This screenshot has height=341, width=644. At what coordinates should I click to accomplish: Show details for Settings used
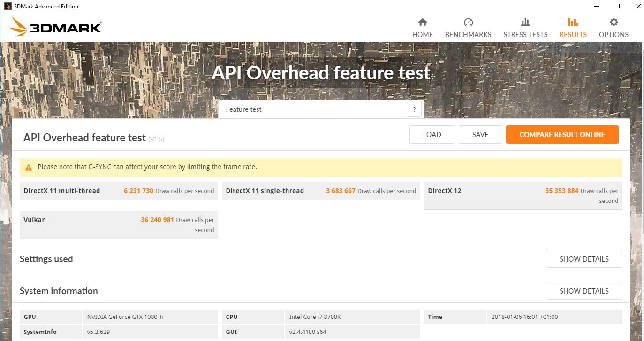584,259
